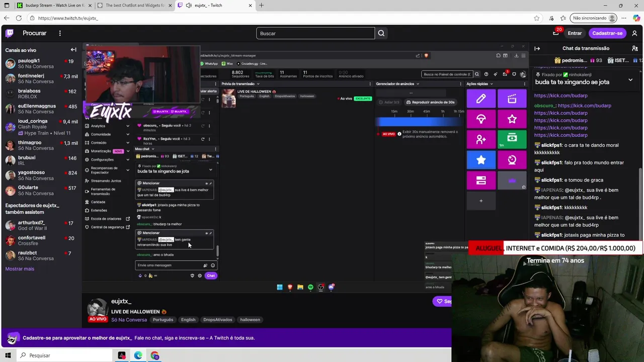Add a quick action with the plus tile
The height and width of the screenshot is (362, 644).
pos(481,201)
